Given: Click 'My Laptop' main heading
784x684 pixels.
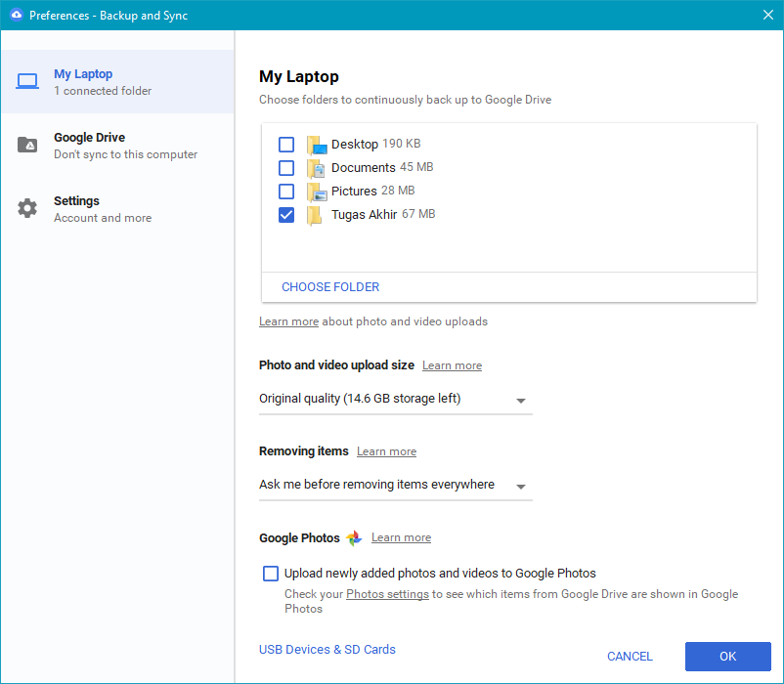Looking at the screenshot, I should [299, 76].
